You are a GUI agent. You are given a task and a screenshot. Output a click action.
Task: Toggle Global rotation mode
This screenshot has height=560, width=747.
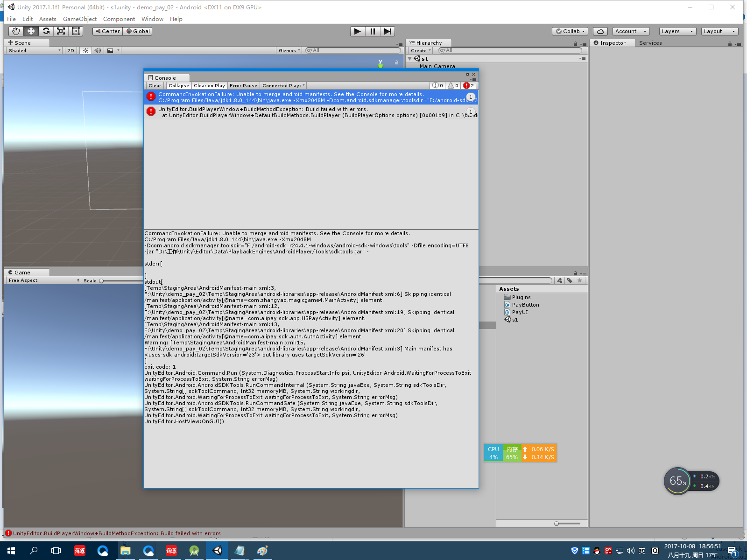click(x=138, y=31)
